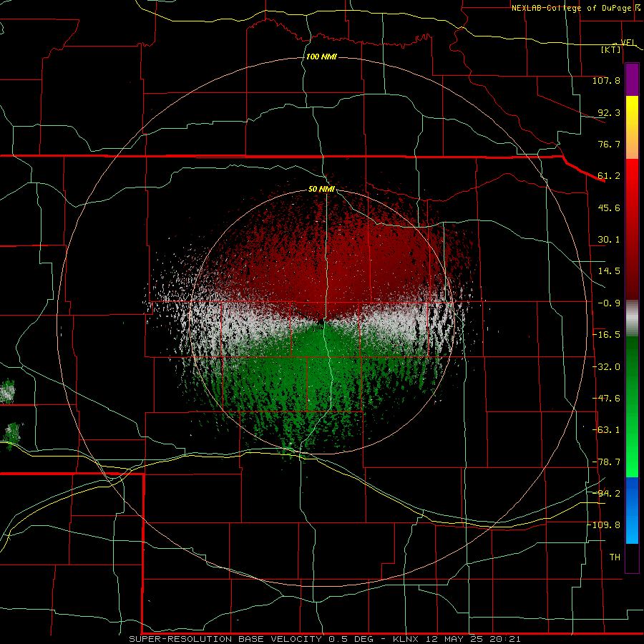Click the 50 NMI range ring label
644x644 pixels.
point(321,190)
